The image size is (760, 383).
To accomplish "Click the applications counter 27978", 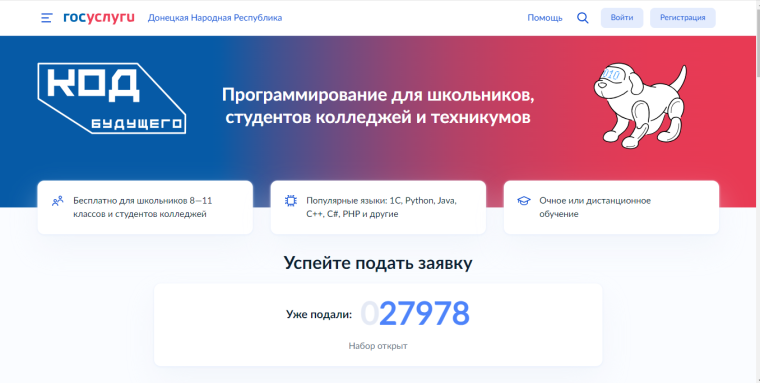I will (415, 314).
